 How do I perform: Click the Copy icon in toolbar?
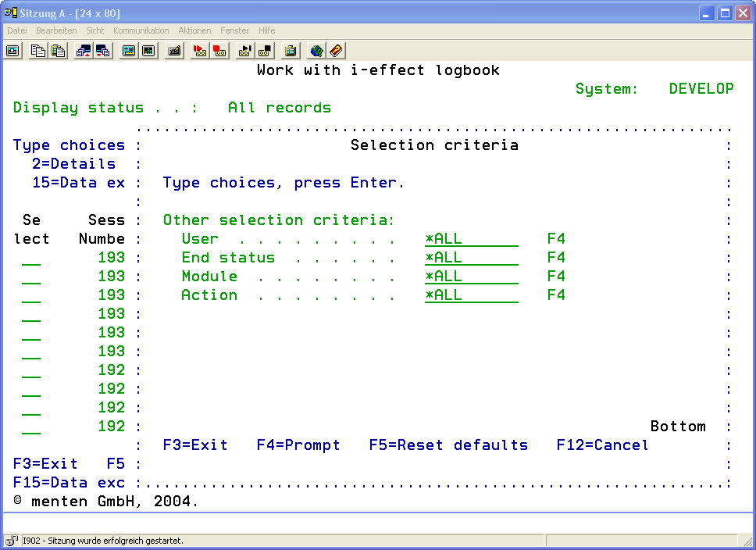click(x=38, y=51)
